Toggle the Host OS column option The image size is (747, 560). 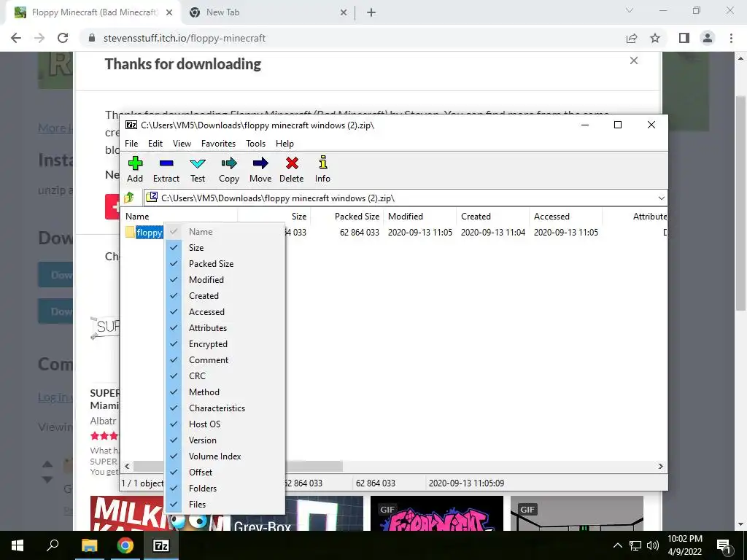point(225,424)
